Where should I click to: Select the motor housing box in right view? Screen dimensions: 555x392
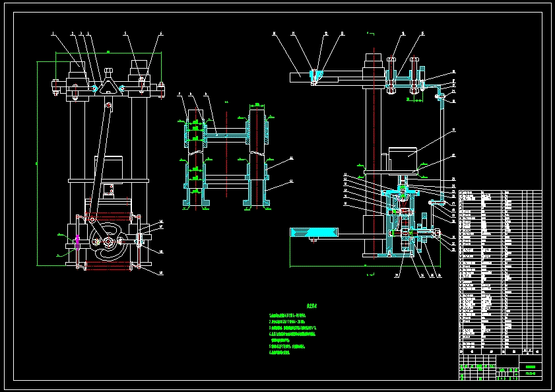pyautogui.click(x=403, y=160)
